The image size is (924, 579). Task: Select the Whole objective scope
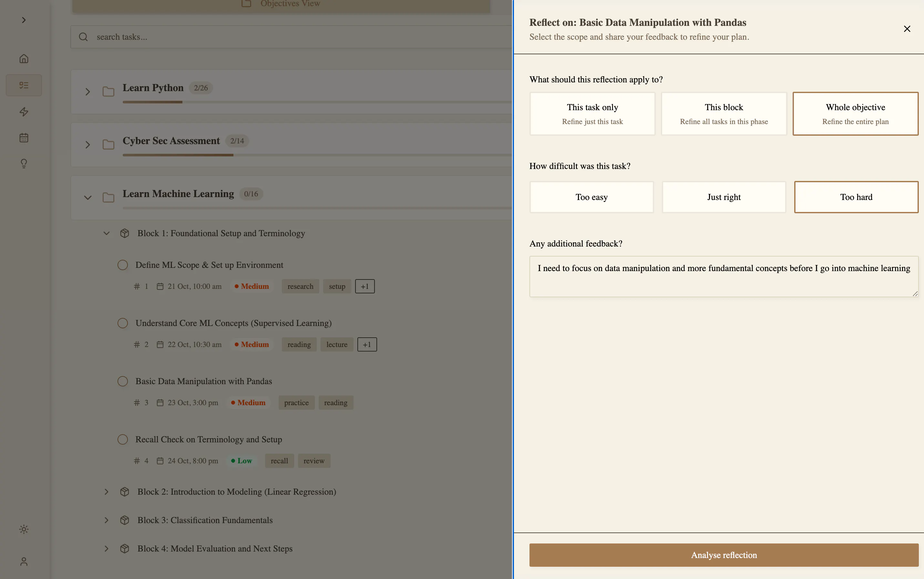856,114
